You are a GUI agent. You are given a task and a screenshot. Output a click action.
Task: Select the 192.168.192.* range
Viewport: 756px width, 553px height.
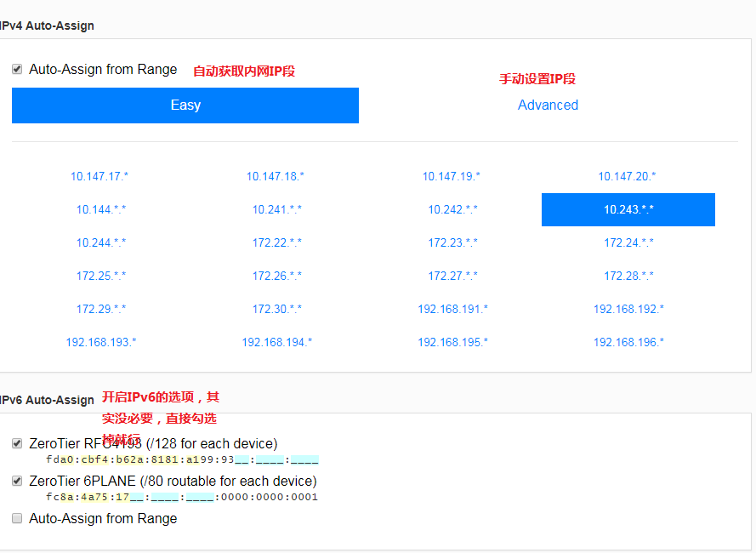click(628, 310)
